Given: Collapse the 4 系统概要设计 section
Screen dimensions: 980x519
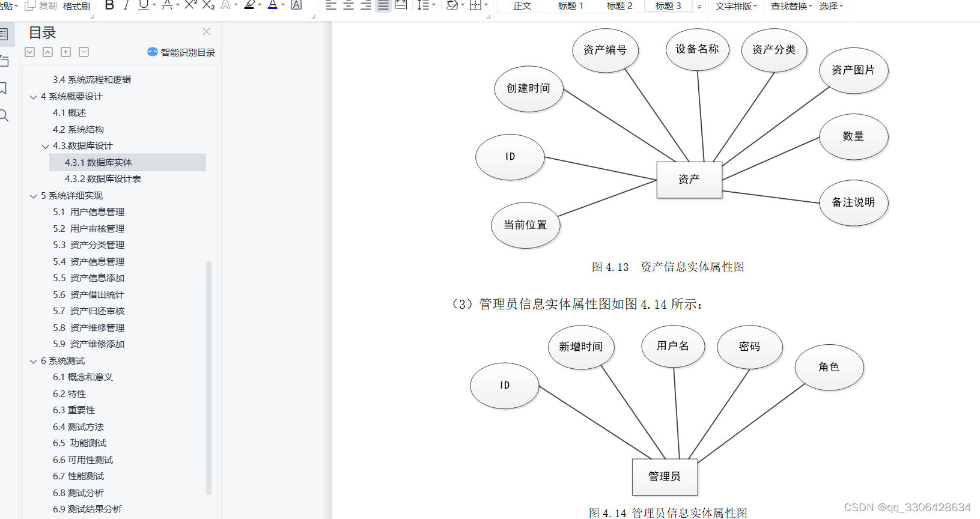Looking at the screenshot, I should [x=34, y=97].
